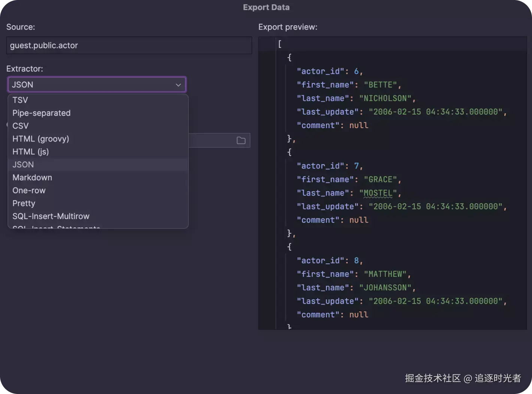Screen dimensions: 532x394
Task: Choose Pipe-separated extractor option
Action: click(41, 113)
